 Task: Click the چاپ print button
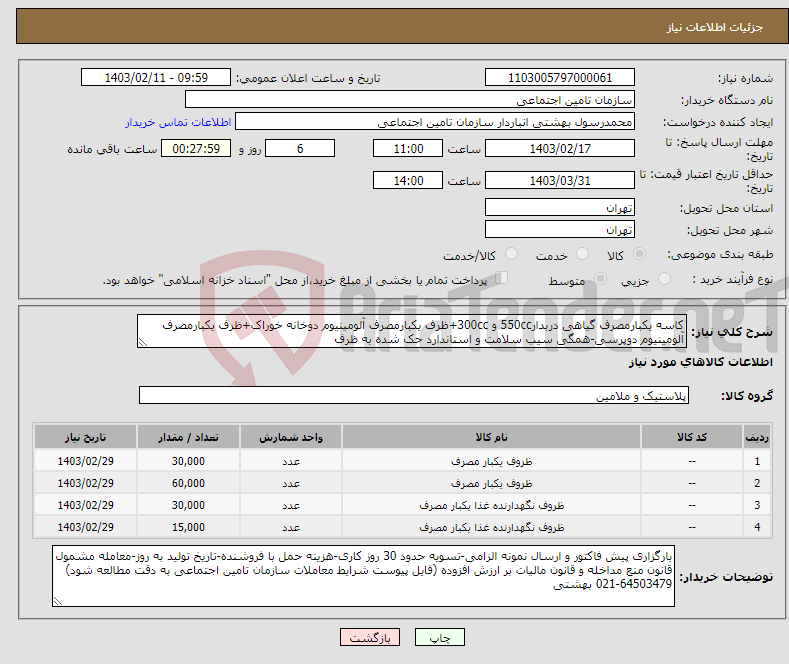coord(440,637)
